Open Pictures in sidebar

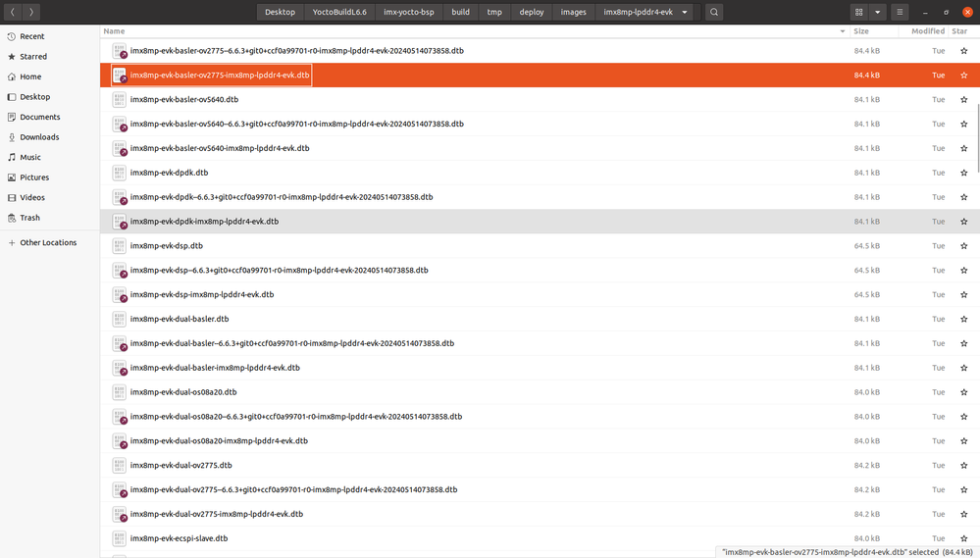[x=50, y=178]
